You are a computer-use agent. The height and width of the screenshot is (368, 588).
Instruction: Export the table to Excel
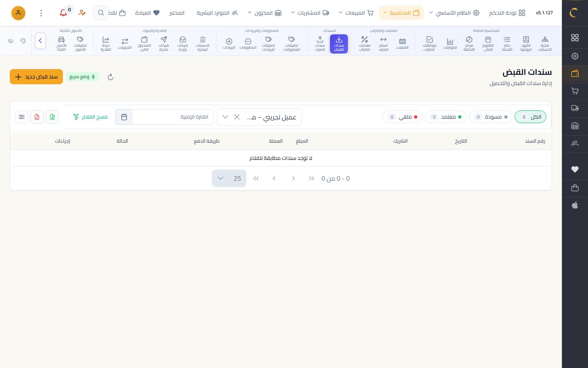click(x=52, y=117)
